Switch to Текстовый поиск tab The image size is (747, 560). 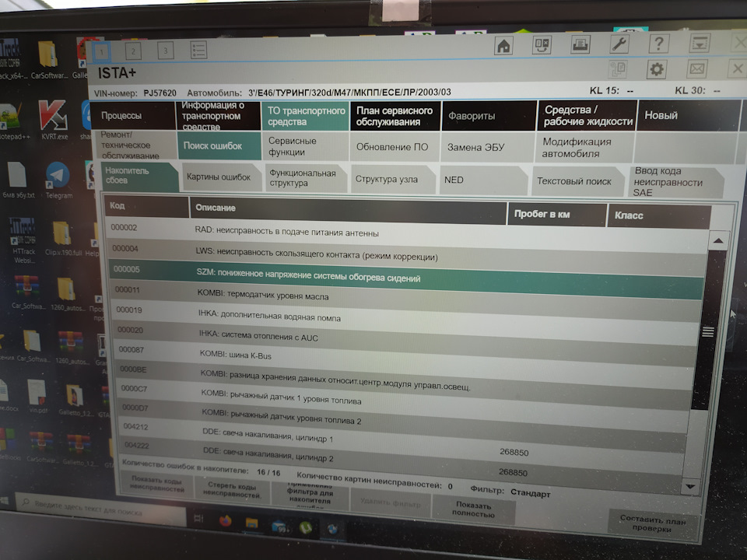[x=577, y=181]
